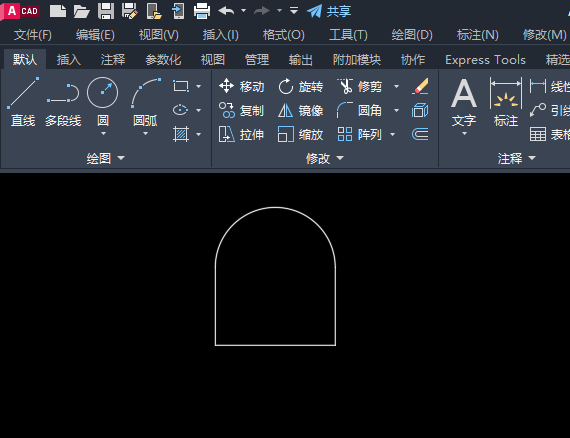570x438 pixels.
Task: Select the 圆角 fillet tool
Action: (359, 110)
